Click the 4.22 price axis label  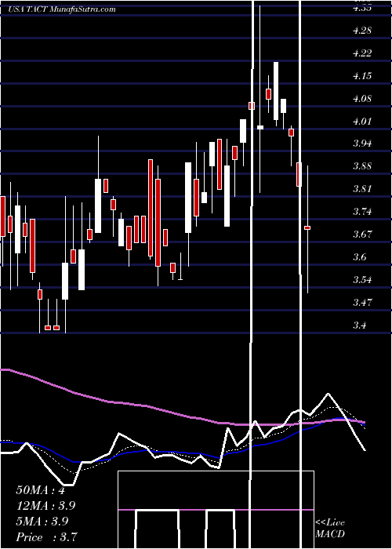click(362, 53)
